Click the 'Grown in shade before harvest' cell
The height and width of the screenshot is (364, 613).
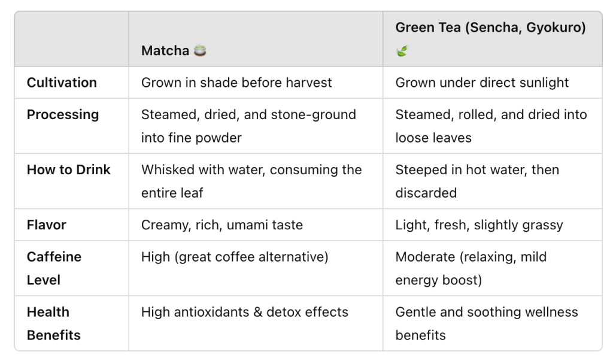236,83
